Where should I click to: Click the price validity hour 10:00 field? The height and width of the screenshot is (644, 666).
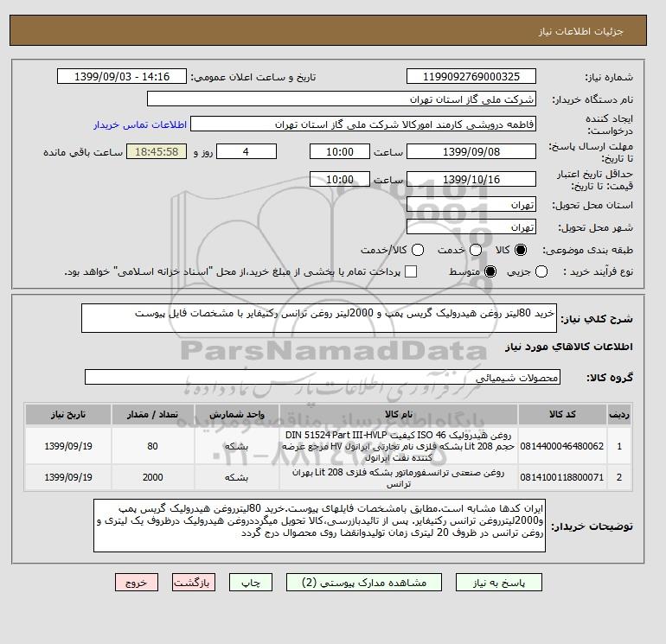tap(339, 179)
